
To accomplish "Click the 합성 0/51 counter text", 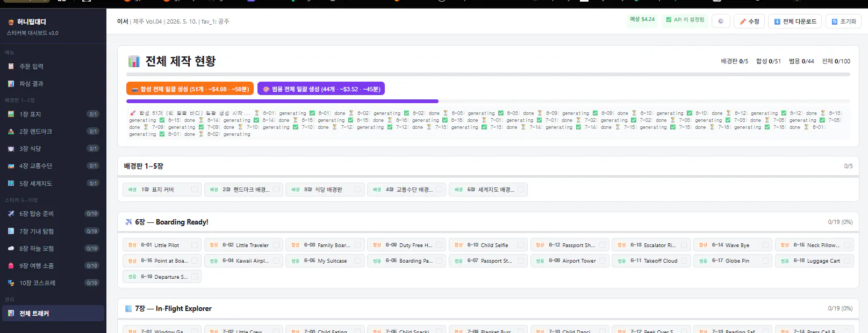I will coord(769,61).
